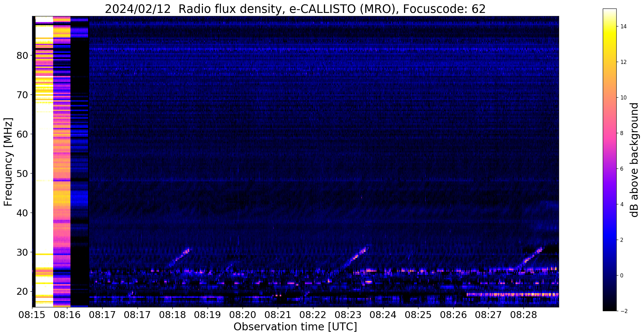Select the 08:19 time tick label
Screen dimensions: 644x336
pyautogui.click(x=207, y=315)
